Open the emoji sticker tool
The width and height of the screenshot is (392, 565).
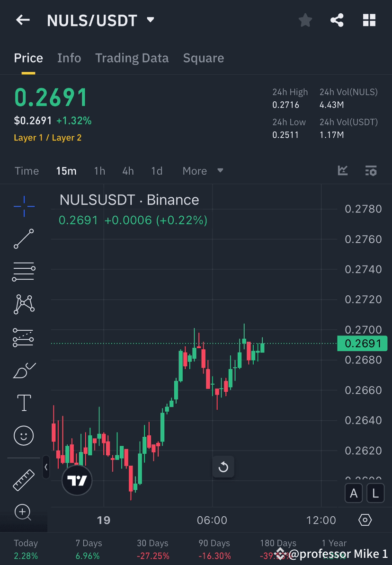click(24, 435)
